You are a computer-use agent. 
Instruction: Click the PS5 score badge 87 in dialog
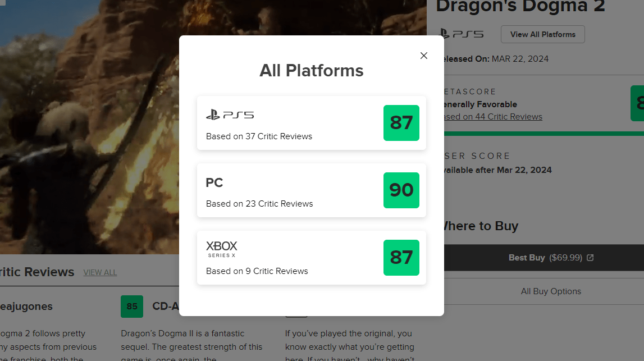tap(401, 123)
